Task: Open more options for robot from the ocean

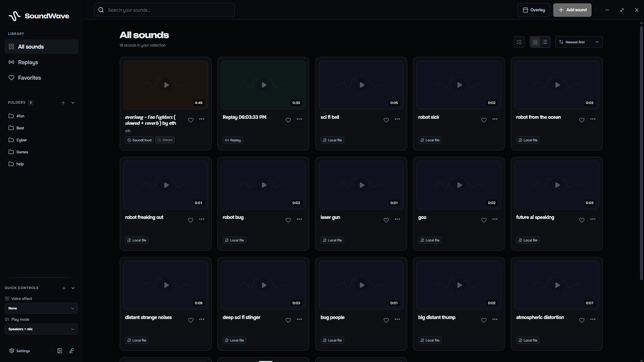Action: [593, 119]
